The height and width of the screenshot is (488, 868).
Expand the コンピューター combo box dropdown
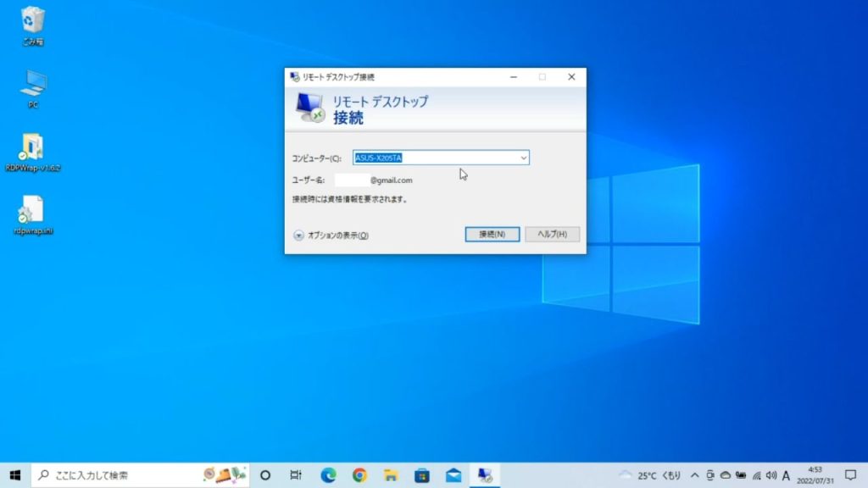(x=523, y=158)
